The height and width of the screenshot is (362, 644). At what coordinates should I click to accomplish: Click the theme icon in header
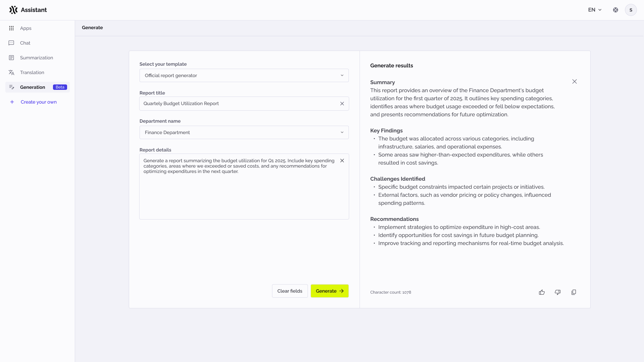click(615, 10)
